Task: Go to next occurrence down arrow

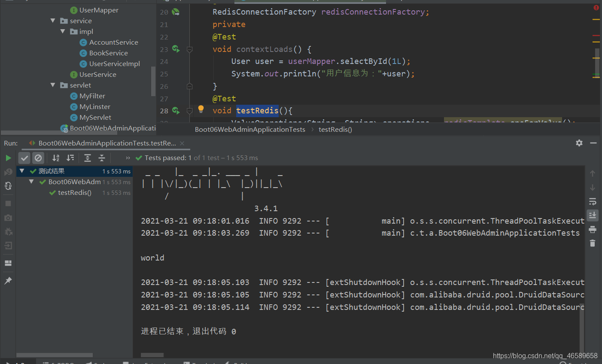Action: 593,188
